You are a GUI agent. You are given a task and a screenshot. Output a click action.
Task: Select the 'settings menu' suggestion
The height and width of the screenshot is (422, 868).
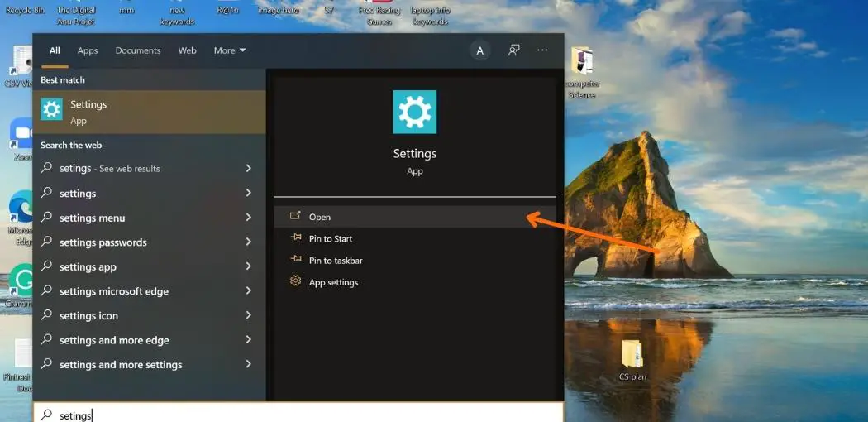coord(150,218)
